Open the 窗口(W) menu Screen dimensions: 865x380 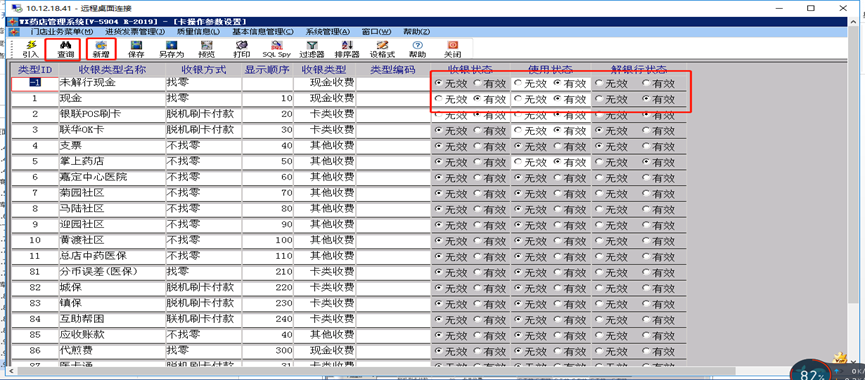click(376, 32)
